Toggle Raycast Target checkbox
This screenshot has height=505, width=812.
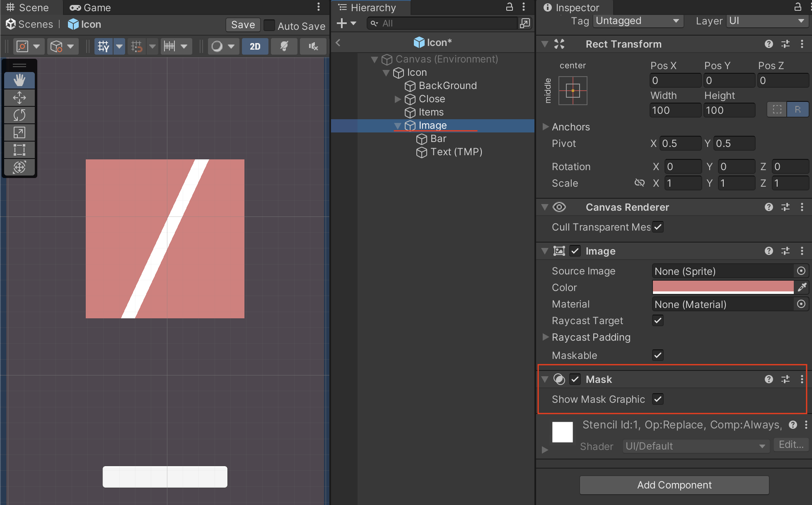pos(657,320)
